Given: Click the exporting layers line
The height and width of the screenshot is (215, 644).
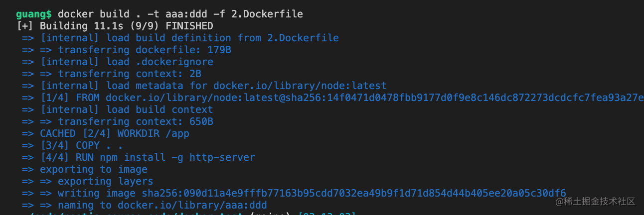Looking at the screenshot, I should [x=105, y=181].
